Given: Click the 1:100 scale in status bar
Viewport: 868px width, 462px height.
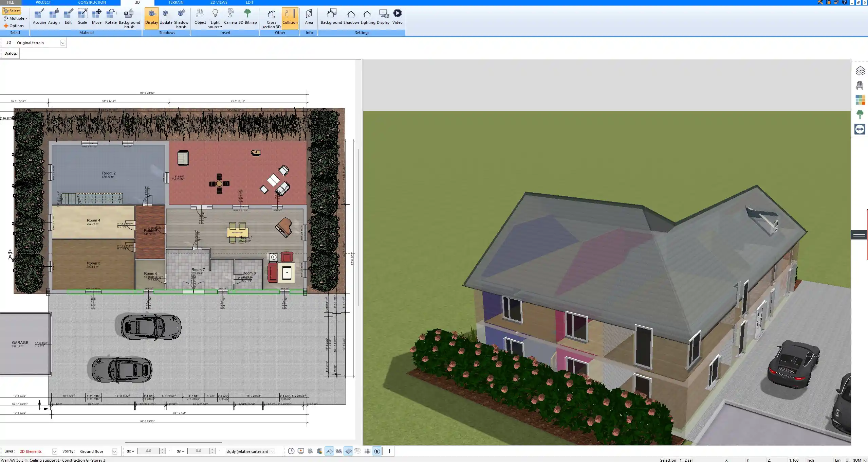Looking at the screenshot, I should (794, 460).
